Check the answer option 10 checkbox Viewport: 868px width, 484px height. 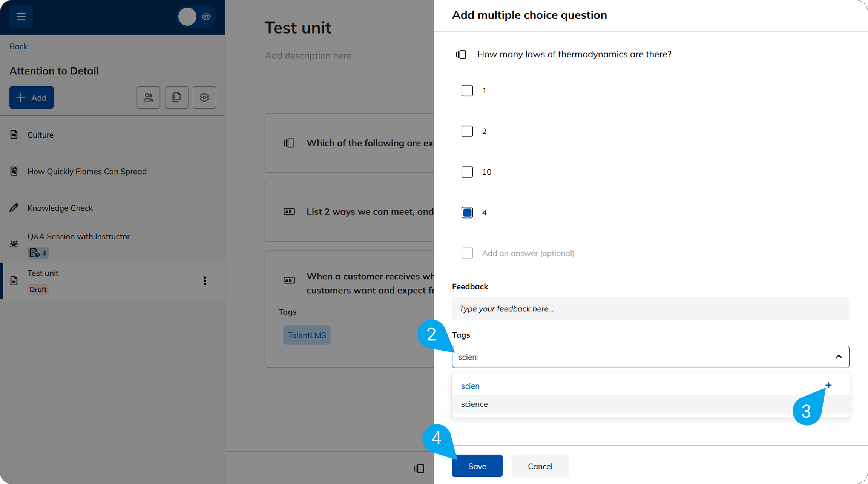[x=467, y=172]
